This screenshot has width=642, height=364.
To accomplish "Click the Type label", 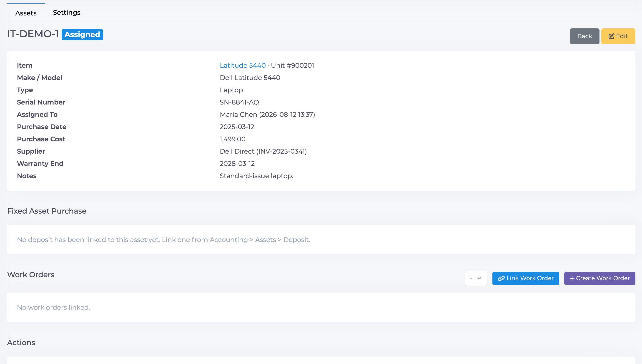I will point(25,90).
